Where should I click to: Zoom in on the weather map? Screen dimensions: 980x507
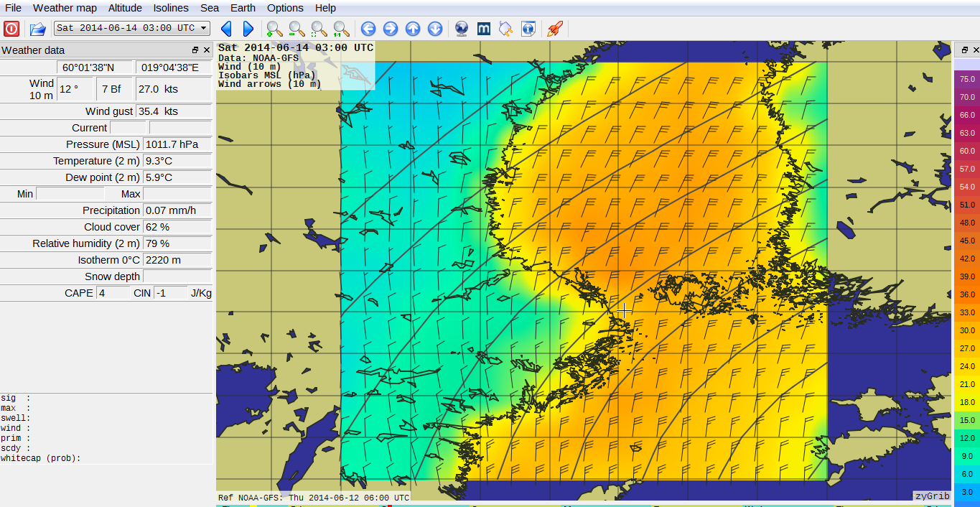coord(274,29)
